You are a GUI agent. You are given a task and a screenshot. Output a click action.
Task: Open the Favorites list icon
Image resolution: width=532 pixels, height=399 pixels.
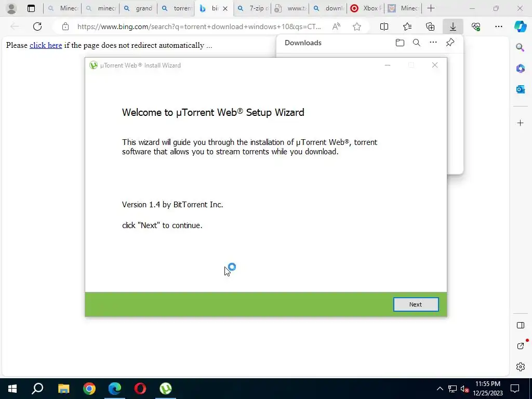tap(407, 26)
